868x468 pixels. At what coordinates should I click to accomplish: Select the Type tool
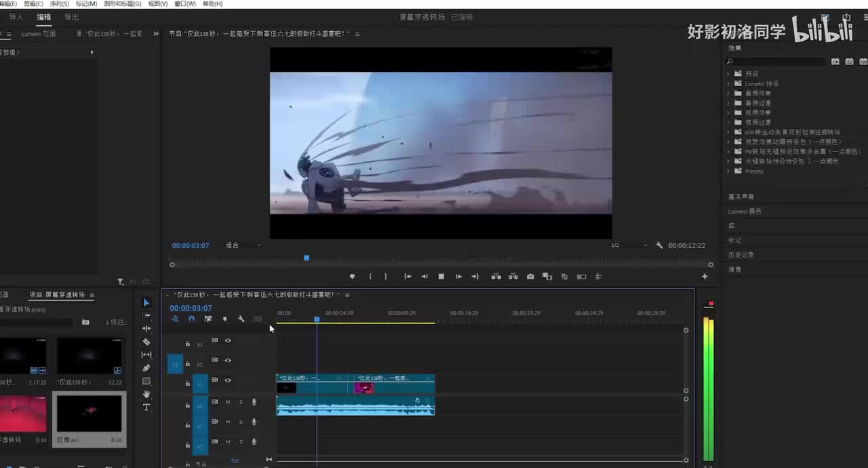146,407
